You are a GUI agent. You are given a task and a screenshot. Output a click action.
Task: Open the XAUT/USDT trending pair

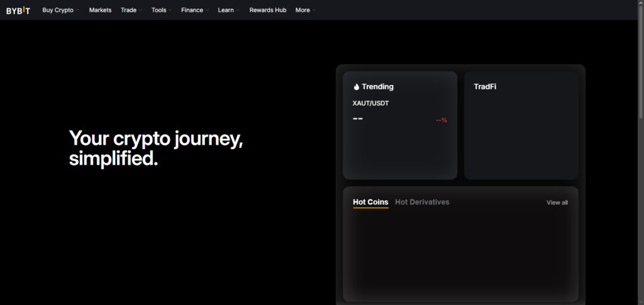370,103
